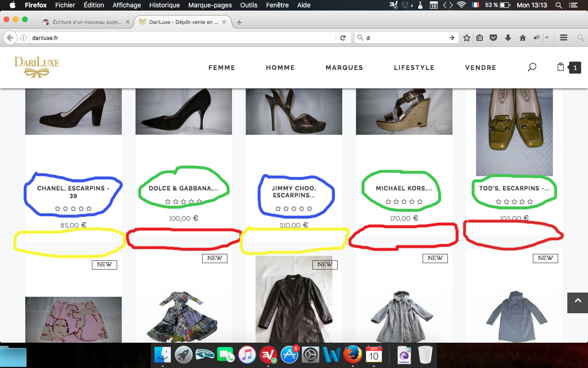
Task: Expand the toolbar extension dropdown arrow
Action: tap(547, 38)
